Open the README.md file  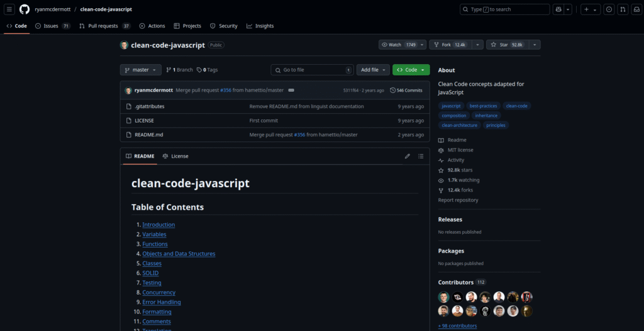(x=148, y=134)
